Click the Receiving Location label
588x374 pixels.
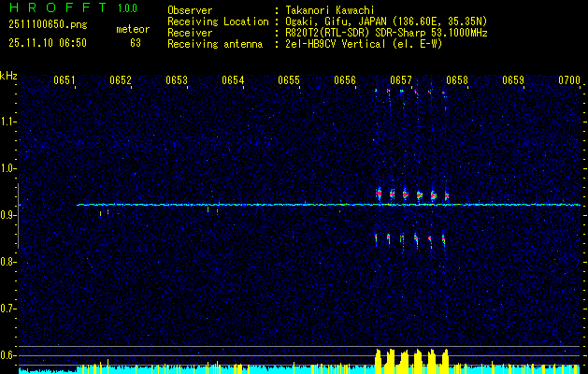tap(218, 22)
